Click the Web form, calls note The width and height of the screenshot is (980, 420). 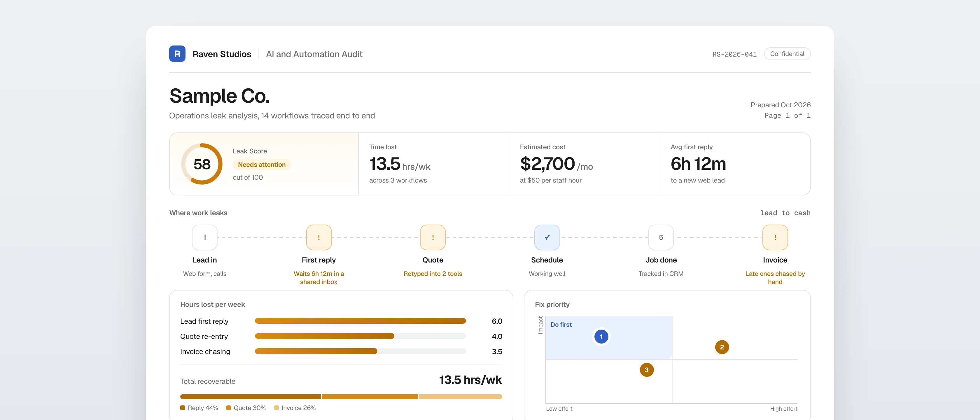point(205,274)
